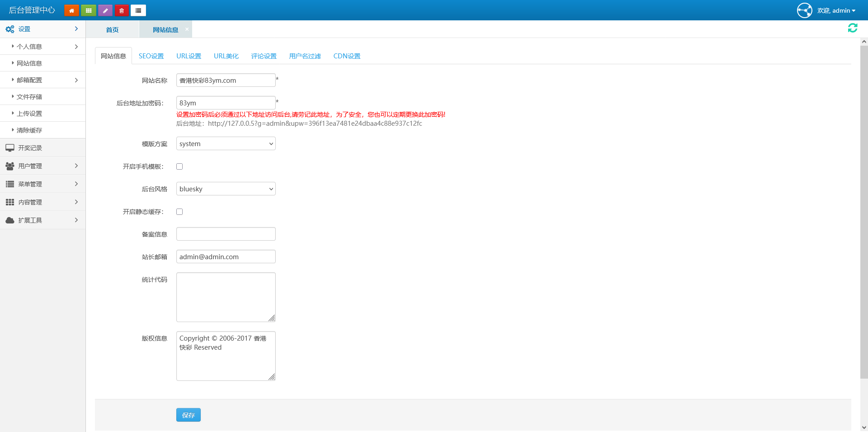Screen dimensions: 868x432
Task: Click the 后台地址加密码 input field
Action: coord(226,103)
